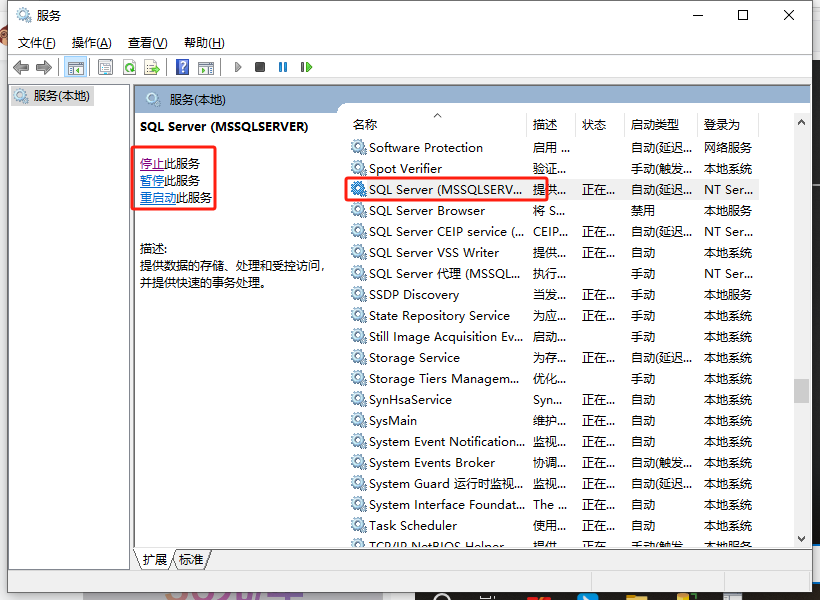Open the 操作(A) menu
The height and width of the screenshot is (600, 820).
click(92, 43)
